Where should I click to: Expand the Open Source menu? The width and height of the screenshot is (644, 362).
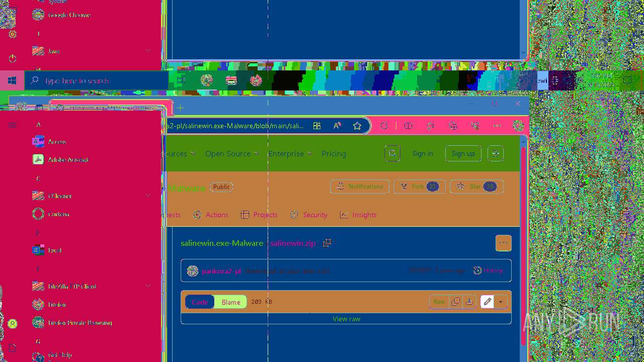coord(232,154)
